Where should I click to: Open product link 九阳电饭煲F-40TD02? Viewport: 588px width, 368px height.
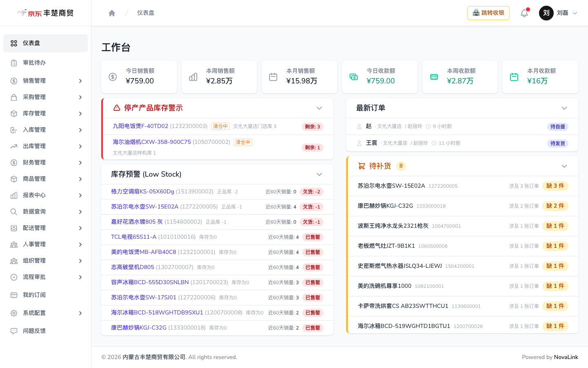(x=140, y=126)
